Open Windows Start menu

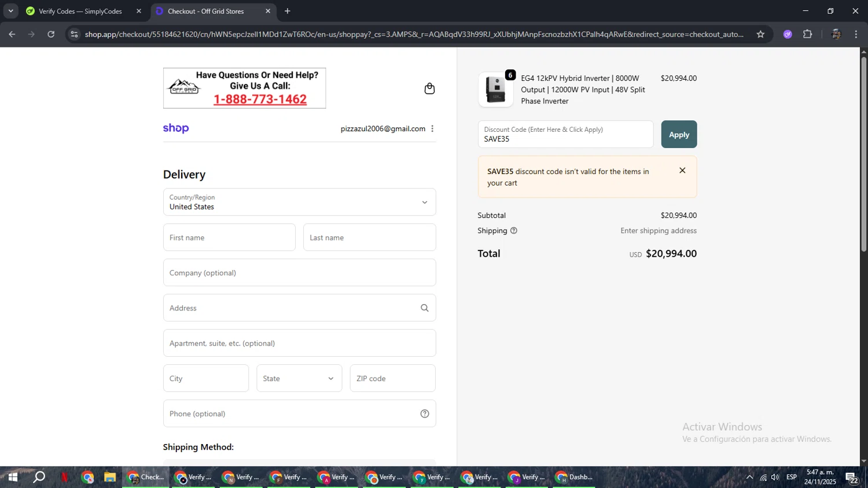coord(13,477)
